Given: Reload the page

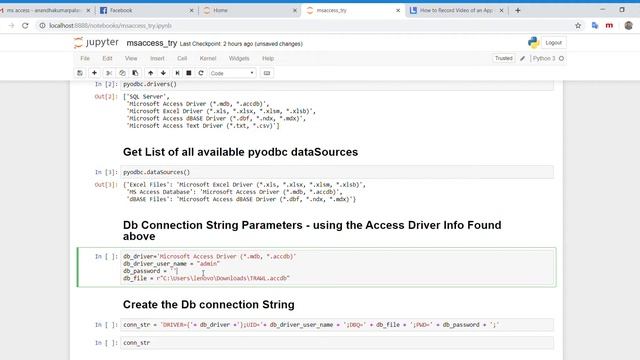Looking at the screenshot, I should pyautogui.click(x=25, y=26).
